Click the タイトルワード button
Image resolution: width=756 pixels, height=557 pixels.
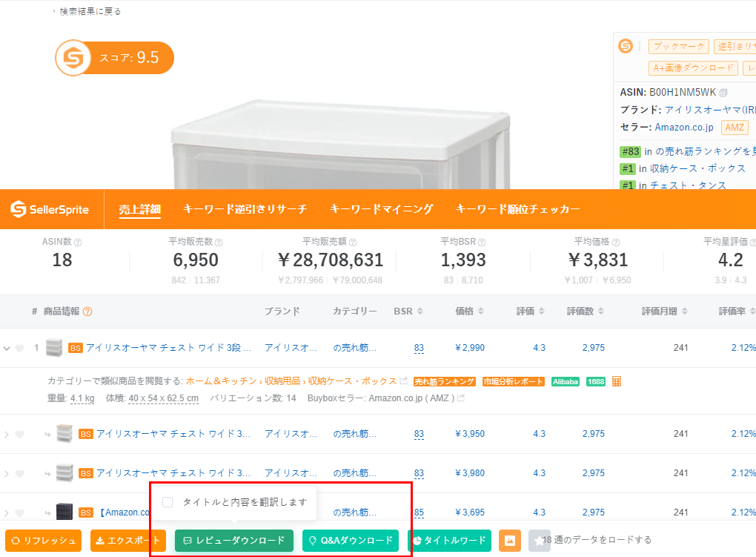[449, 541]
